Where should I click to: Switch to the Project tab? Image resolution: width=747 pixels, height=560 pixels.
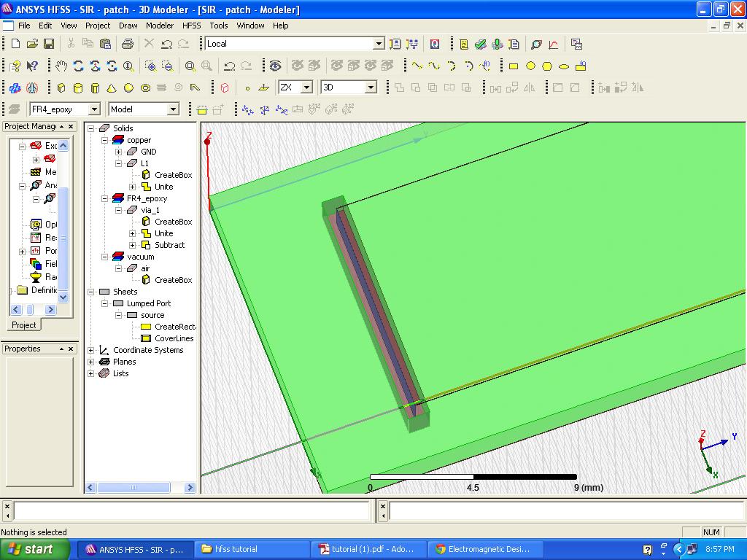point(24,324)
